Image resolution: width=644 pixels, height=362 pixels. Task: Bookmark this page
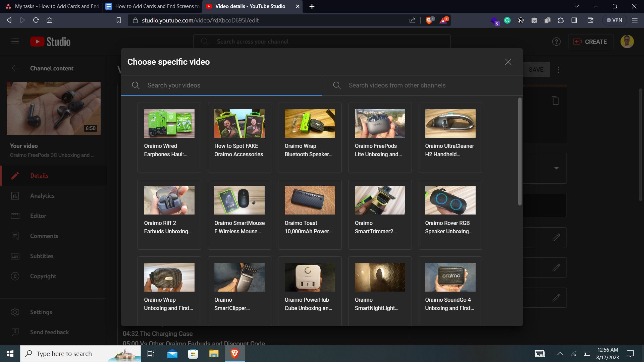(x=118, y=20)
